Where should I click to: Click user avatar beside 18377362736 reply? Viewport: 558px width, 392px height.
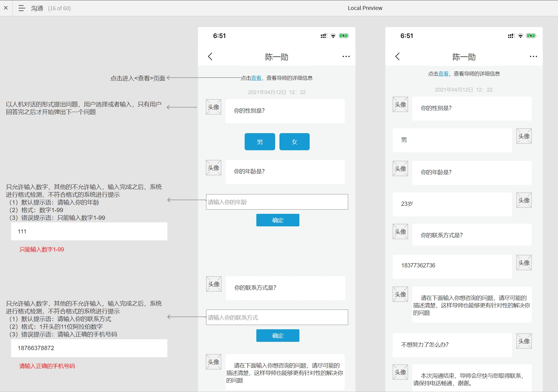point(524,263)
